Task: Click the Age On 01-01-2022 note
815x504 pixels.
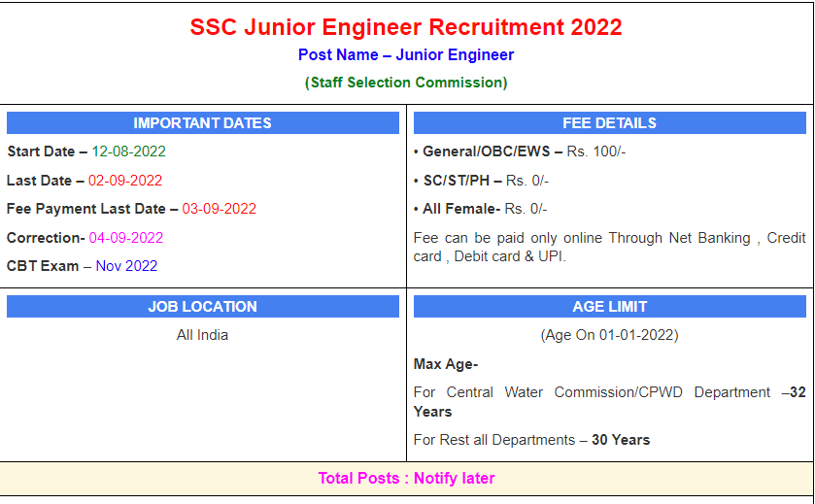Action: (x=609, y=335)
